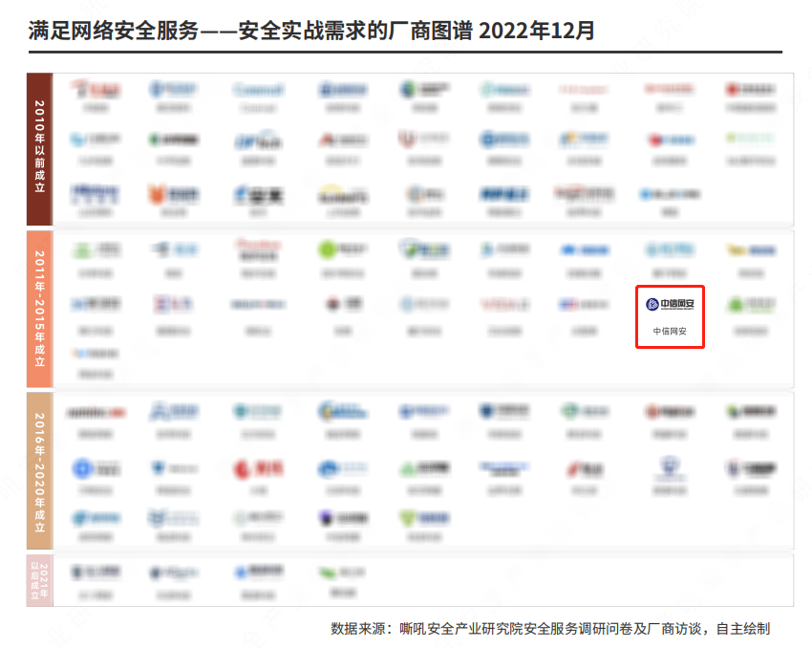Collapse the 2016年-2020年成立 row
This screenshot has height=648, width=812.
point(39,468)
